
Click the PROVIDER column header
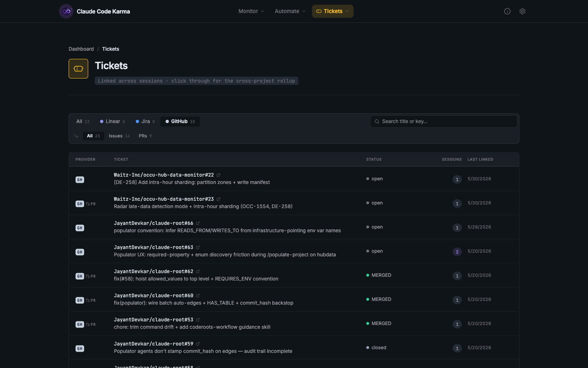[85, 159]
